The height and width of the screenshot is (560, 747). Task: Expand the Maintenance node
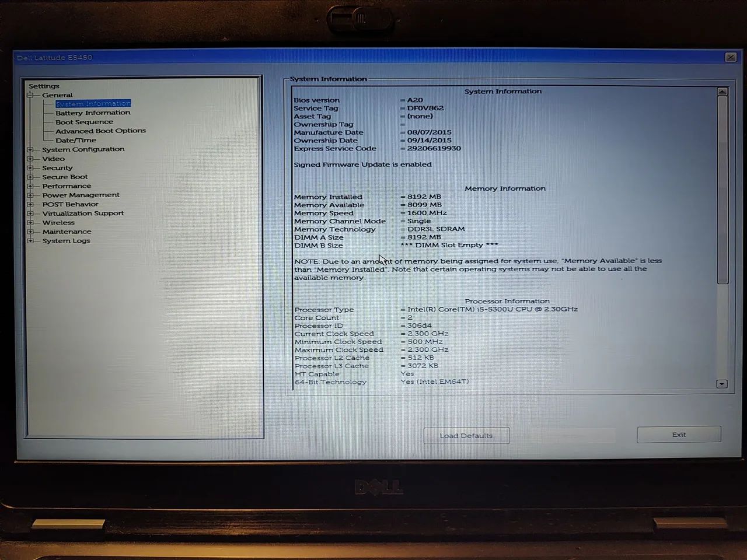pyautogui.click(x=30, y=232)
